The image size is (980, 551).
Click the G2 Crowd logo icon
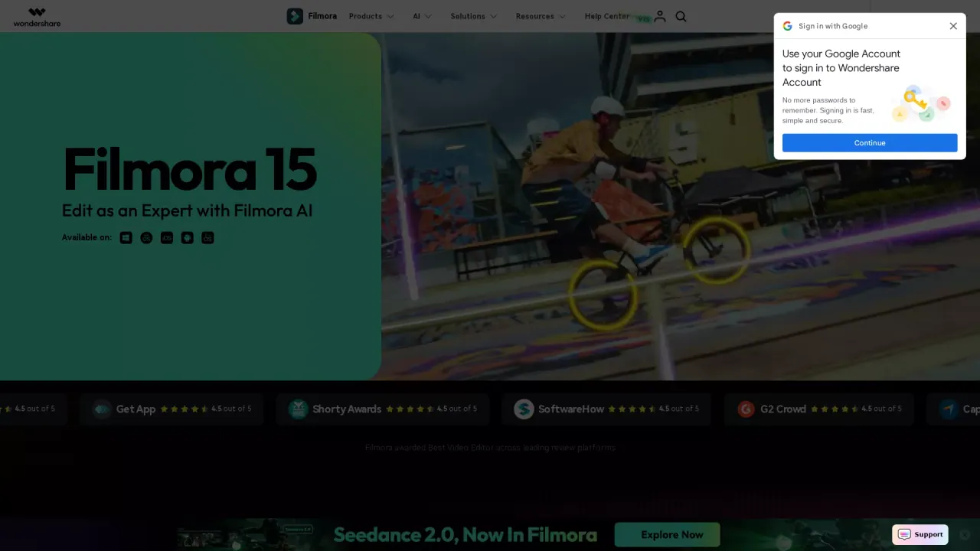click(x=746, y=409)
